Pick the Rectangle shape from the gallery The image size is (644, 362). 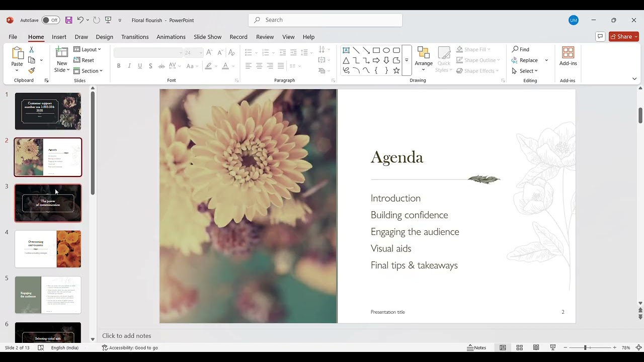pos(376,50)
